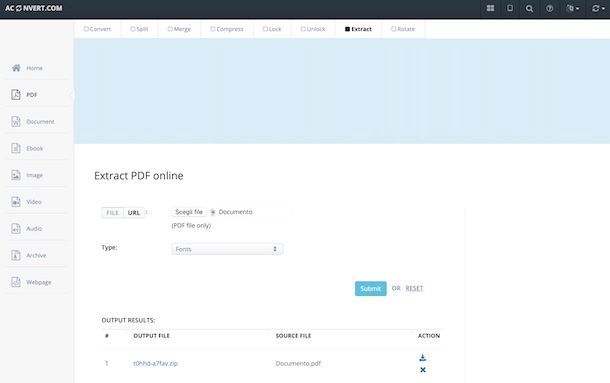The width and height of the screenshot is (610, 383).
Task: Switch to the Unlock tab
Action: tap(313, 29)
